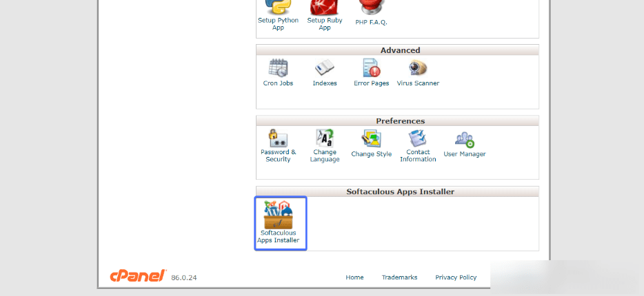
Task: Click the User Manager text link
Action: (x=465, y=154)
